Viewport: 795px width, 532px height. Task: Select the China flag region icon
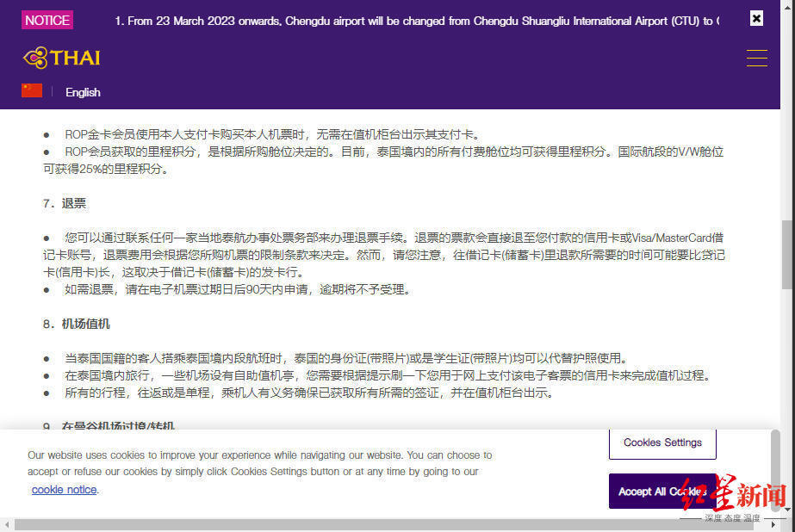coord(31,90)
